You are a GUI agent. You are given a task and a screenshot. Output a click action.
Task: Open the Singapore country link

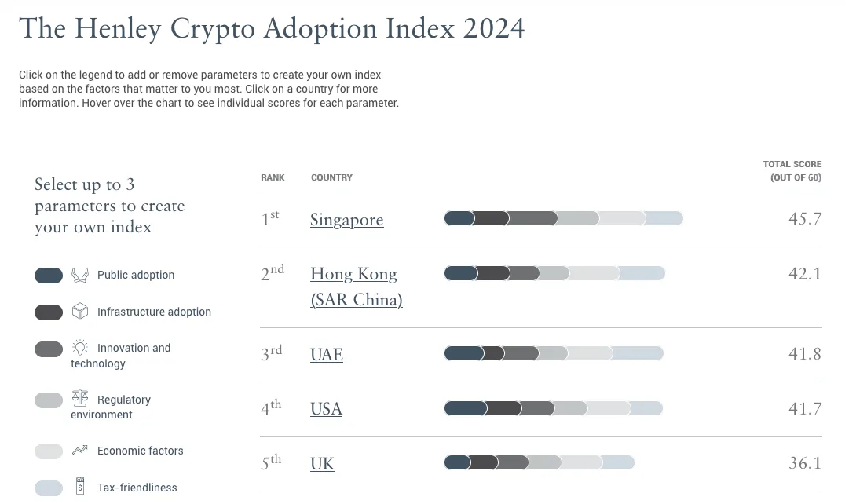pyautogui.click(x=346, y=220)
